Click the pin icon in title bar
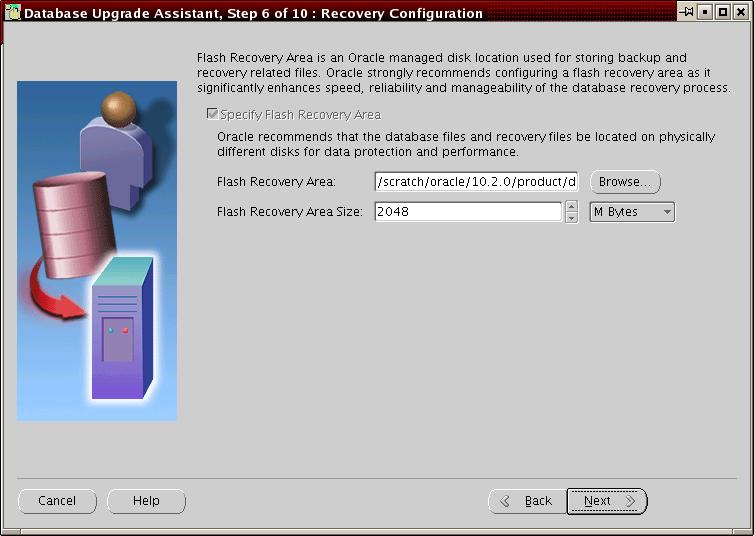Image resolution: width=754 pixels, height=536 pixels. [686, 12]
